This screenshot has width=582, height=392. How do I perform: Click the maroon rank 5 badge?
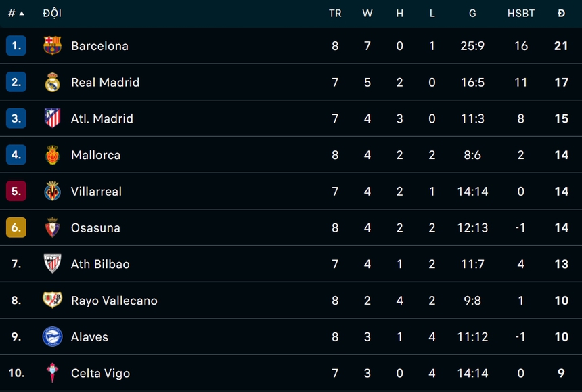16,192
